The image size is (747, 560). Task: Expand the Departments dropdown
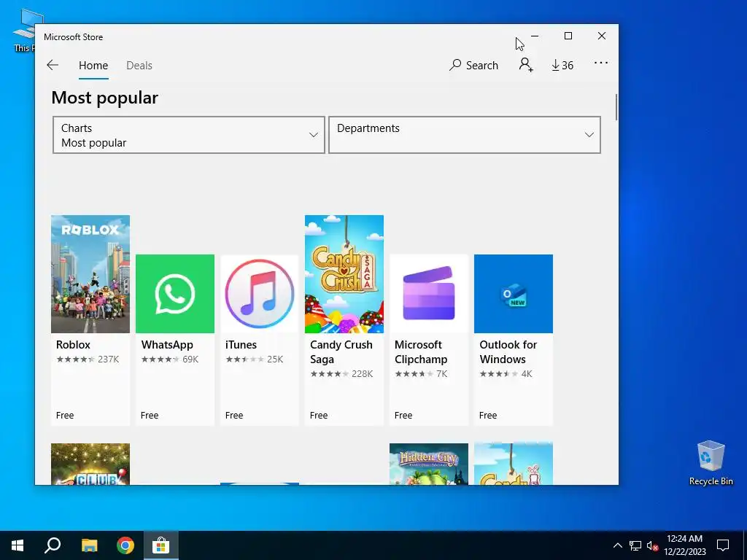465,135
